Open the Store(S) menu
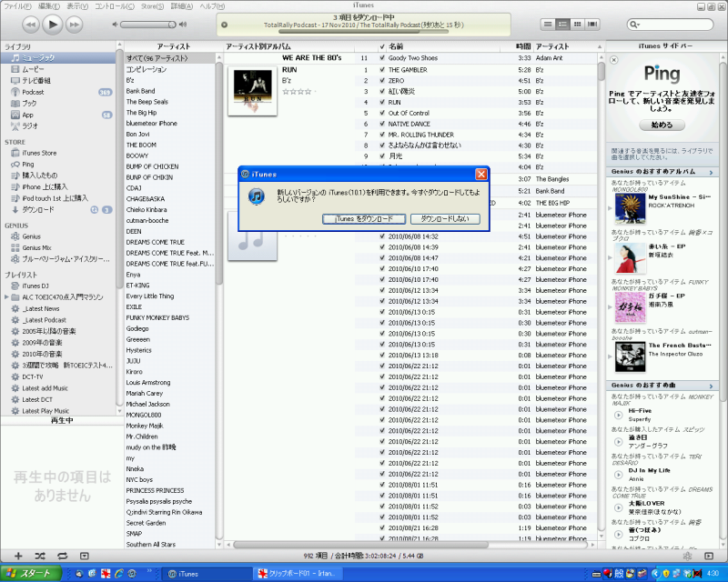This screenshot has width=728, height=582. coord(152,6)
